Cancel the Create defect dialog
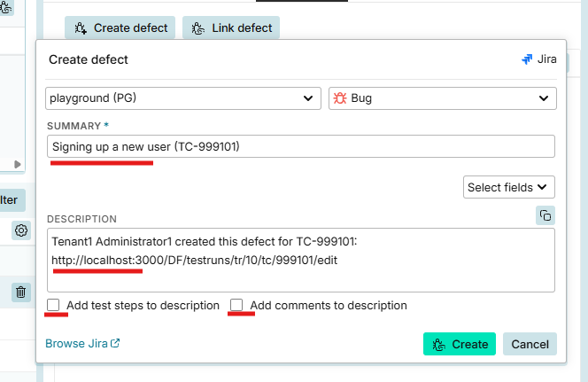588x382 pixels. coord(530,344)
